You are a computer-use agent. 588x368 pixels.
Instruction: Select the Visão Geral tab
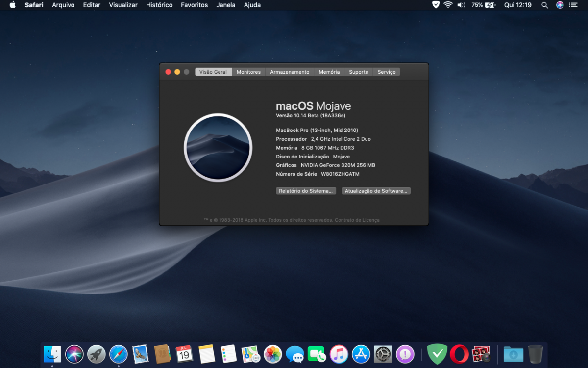click(x=213, y=72)
